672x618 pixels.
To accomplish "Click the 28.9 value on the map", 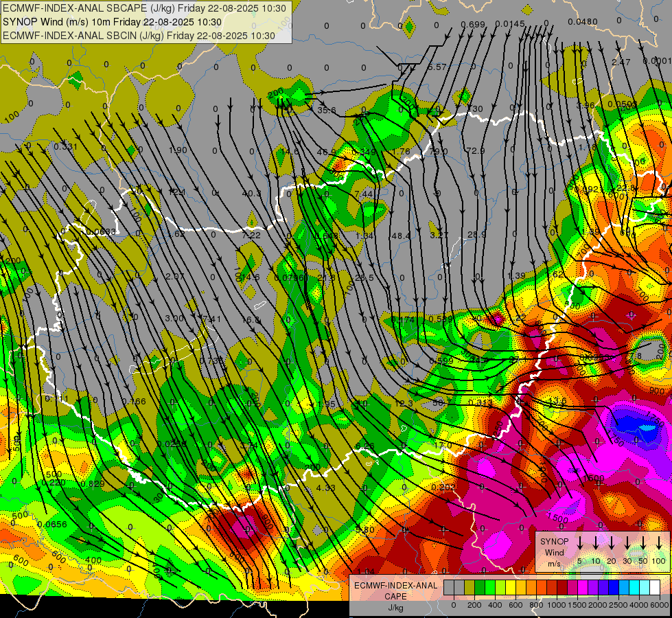I will [476, 235].
